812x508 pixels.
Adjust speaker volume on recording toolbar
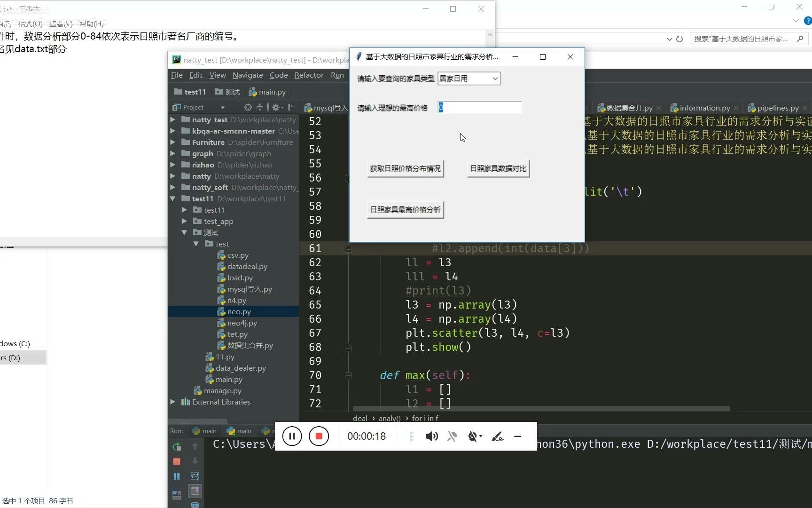[x=431, y=436]
